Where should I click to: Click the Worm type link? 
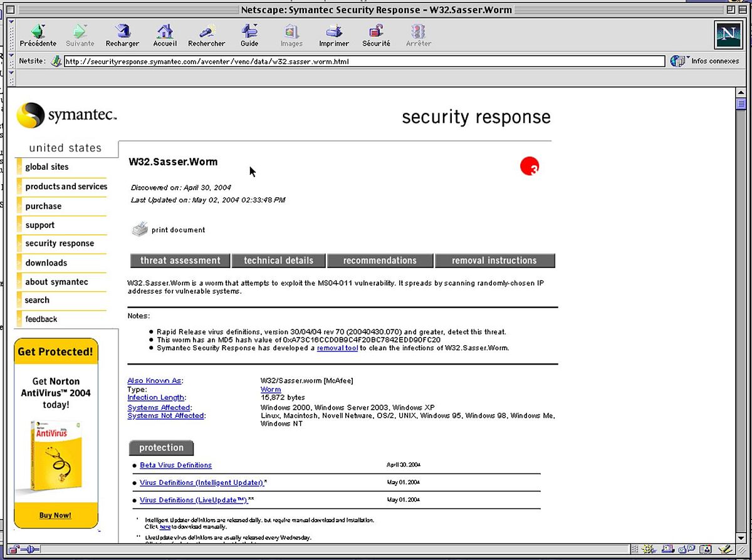pyautogui.click(x=271, y=390)
